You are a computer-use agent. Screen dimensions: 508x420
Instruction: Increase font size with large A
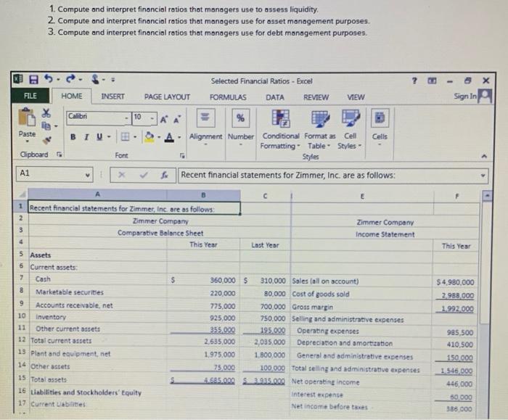click(164, 120)
